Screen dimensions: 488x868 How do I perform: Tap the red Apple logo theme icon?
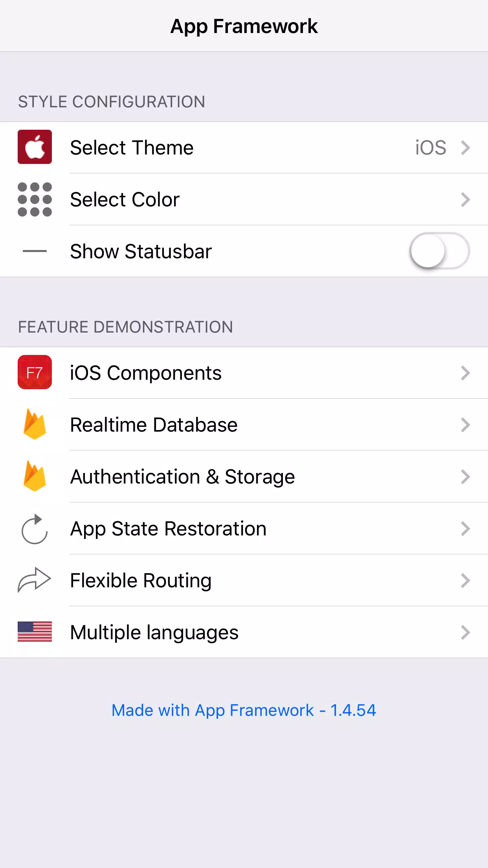[35, 147]
